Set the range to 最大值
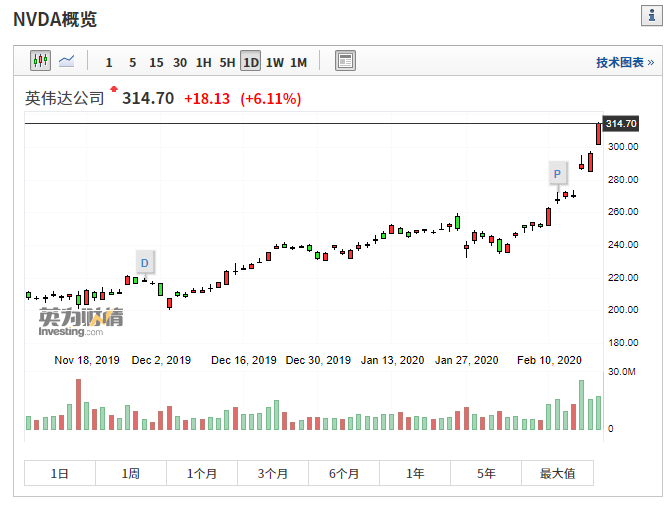 pos(558,473)
